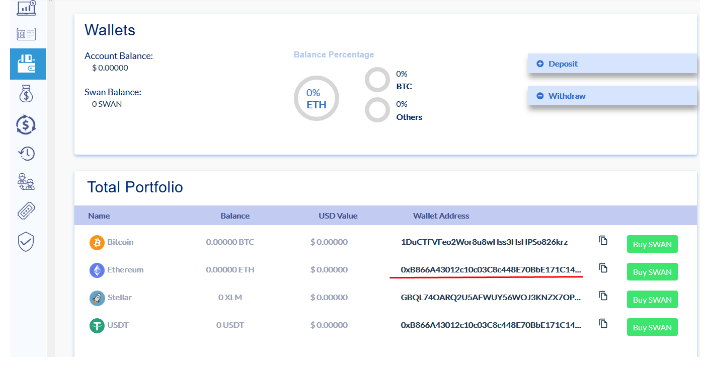Click the Stellar coin logo
Image resolution: width=705 pixels, height=366 pixels.
[x=97, y=298]
